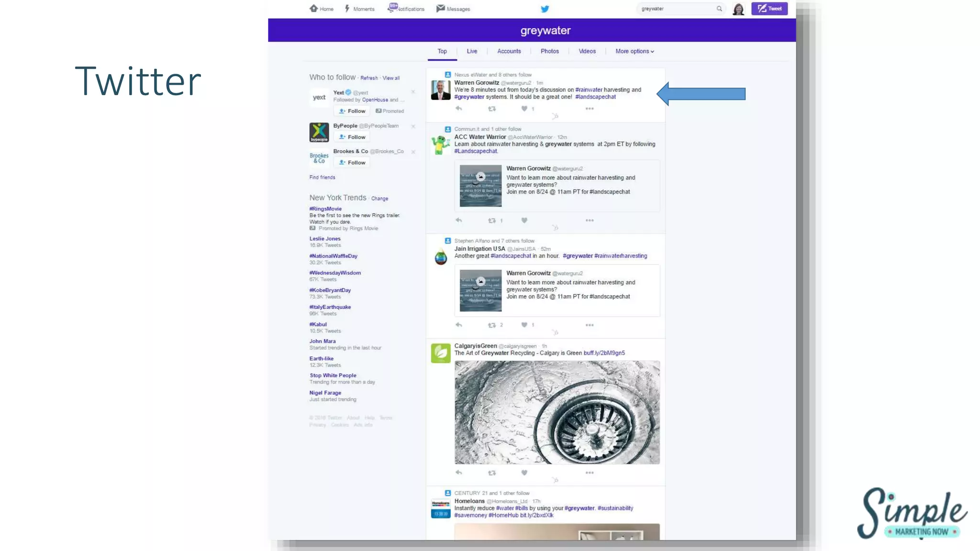This screenshot has height=551, width=980.
Task: Open more options on CalgaryisGreen tweet
Action: point(590,473)
